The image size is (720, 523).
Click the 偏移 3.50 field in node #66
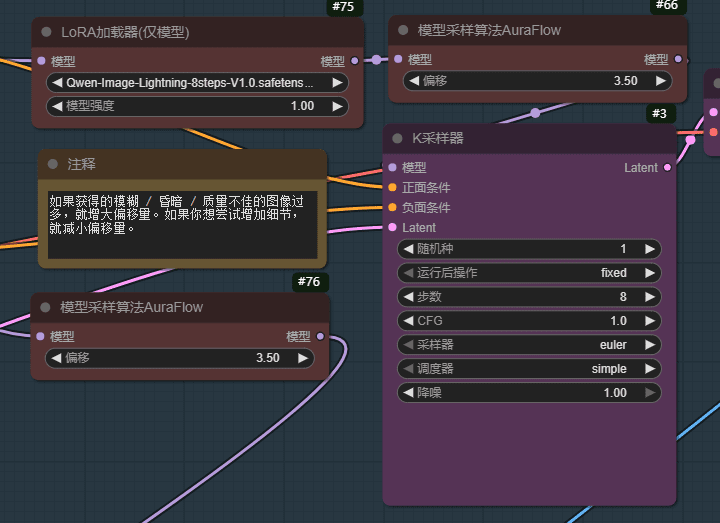538,81
